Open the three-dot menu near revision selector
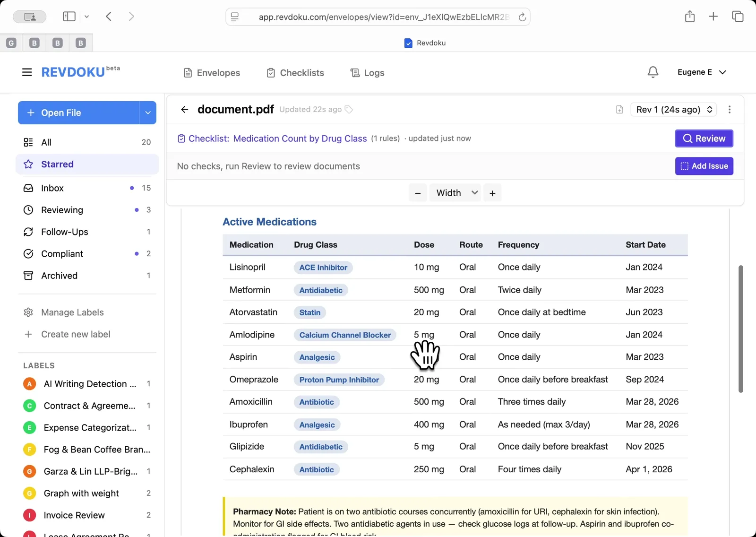 [x=730, y=109]
